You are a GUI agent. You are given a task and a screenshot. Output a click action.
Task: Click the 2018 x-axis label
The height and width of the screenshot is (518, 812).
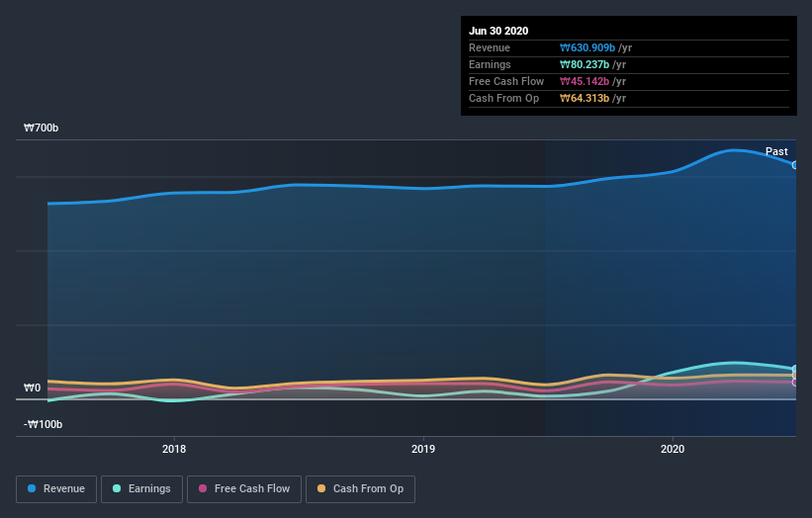click(x=174, y=449)
